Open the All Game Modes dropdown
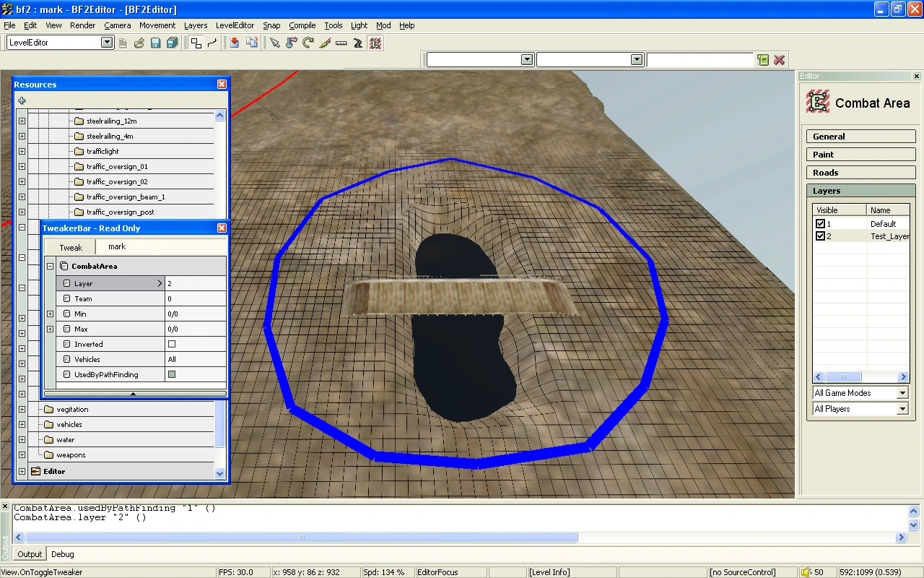This screenshot has width=924, height=578. (x=902, y=393)
